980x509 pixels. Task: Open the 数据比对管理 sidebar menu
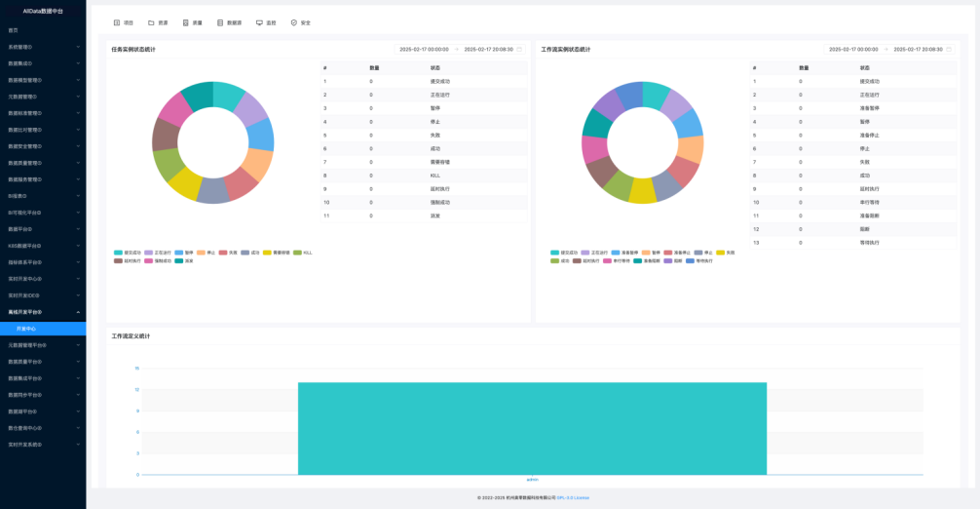[x=43, y=130]
